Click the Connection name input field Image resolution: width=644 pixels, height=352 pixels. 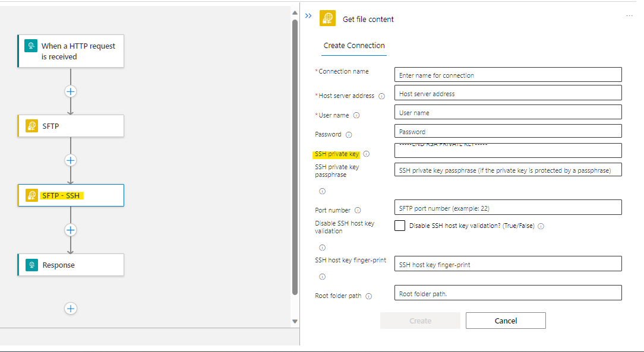(508, 74)
